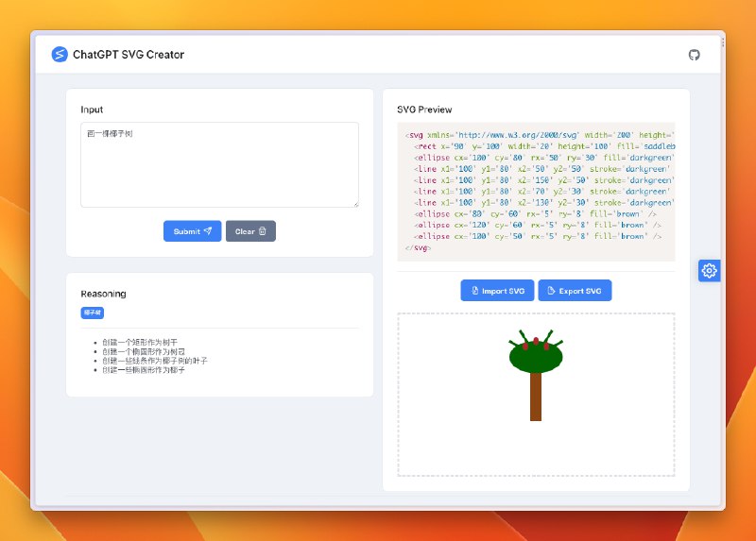This screenshot has width=756, height=541.
Task: Click the Reasoning section heading
Action: [x=103, y=294]
